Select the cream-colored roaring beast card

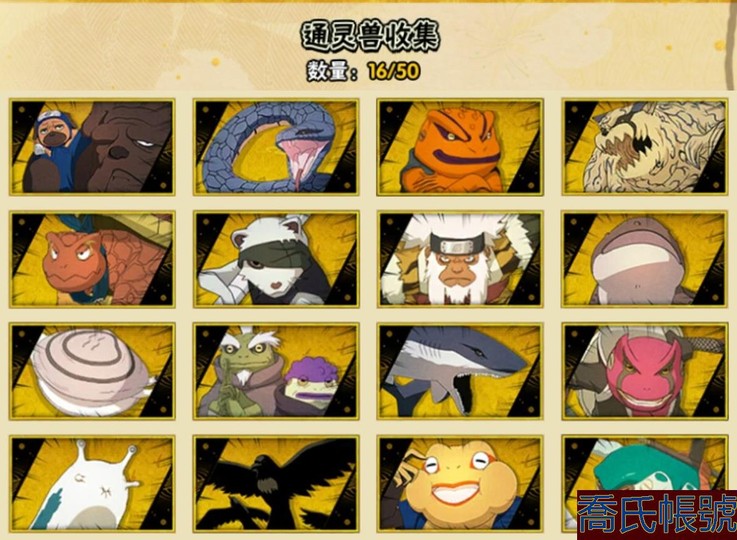pos(644,147)
